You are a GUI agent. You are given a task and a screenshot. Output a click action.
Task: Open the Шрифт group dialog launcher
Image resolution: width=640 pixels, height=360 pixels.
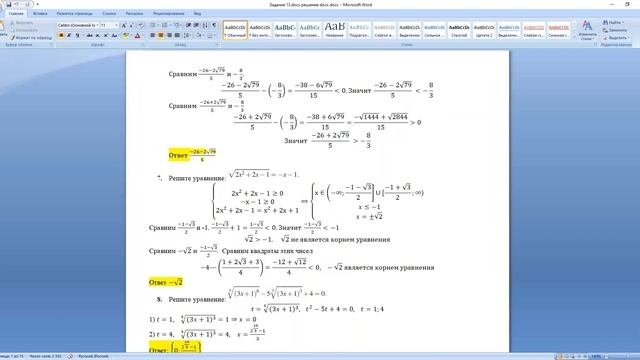143,45
